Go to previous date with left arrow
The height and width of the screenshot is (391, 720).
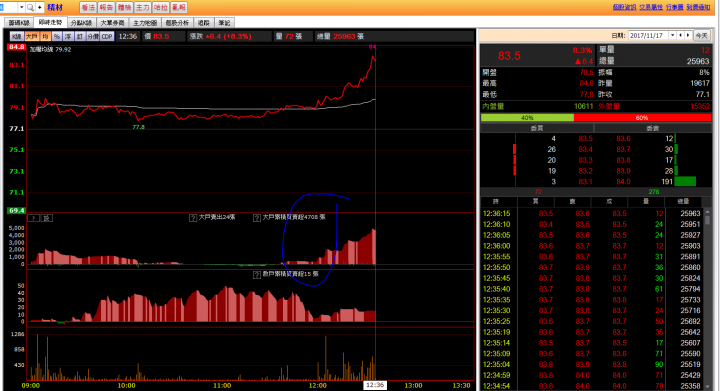[681, 35]
